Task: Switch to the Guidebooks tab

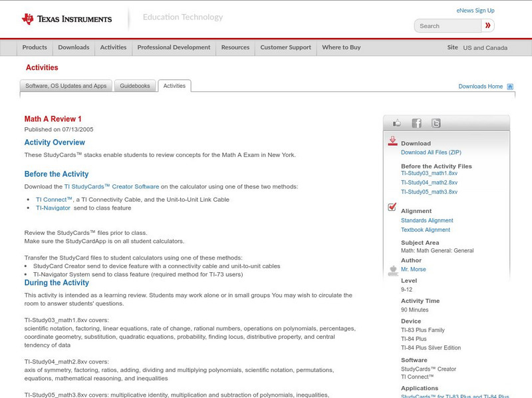Action: point(135,86)
